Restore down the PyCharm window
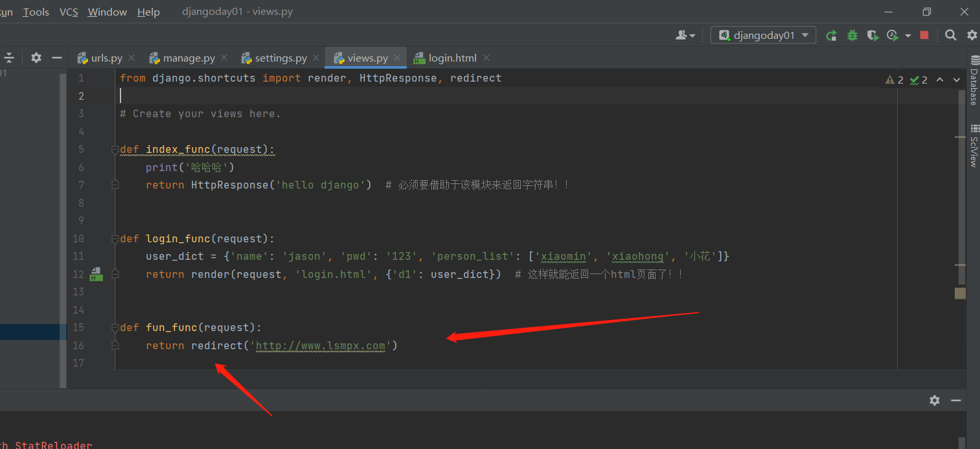 pos(927,12)
